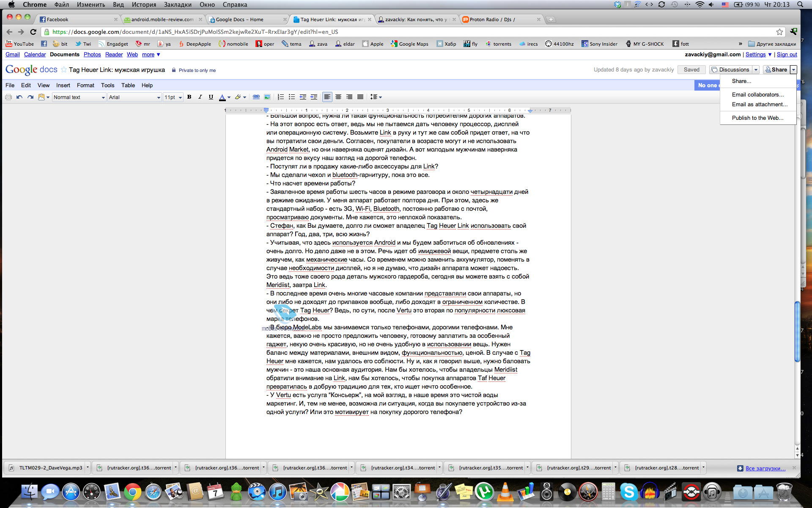This screenshot has width=812, height=508.
Task: Open the Spotlight search icon in menu bar
Action: 800,5
